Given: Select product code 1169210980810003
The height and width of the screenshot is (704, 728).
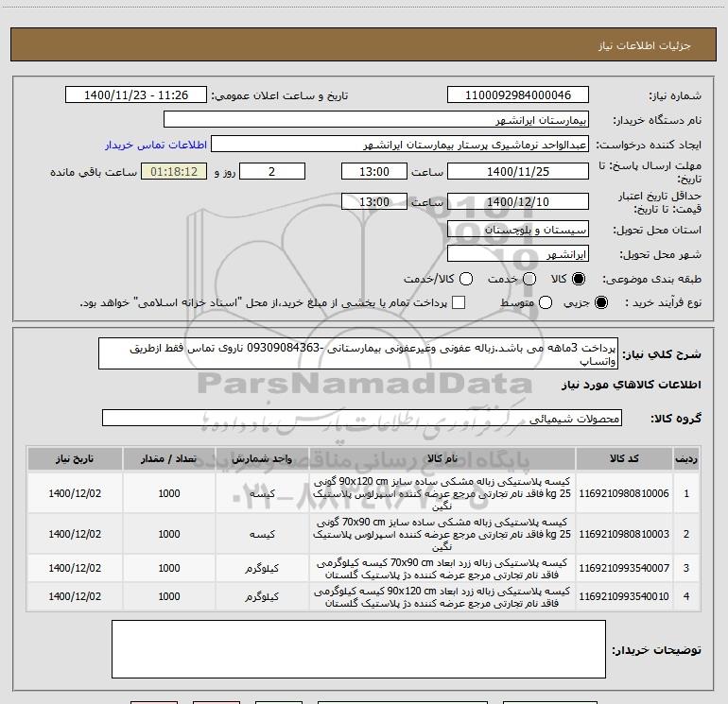Looking at the screenshot, I should (624, 534).
